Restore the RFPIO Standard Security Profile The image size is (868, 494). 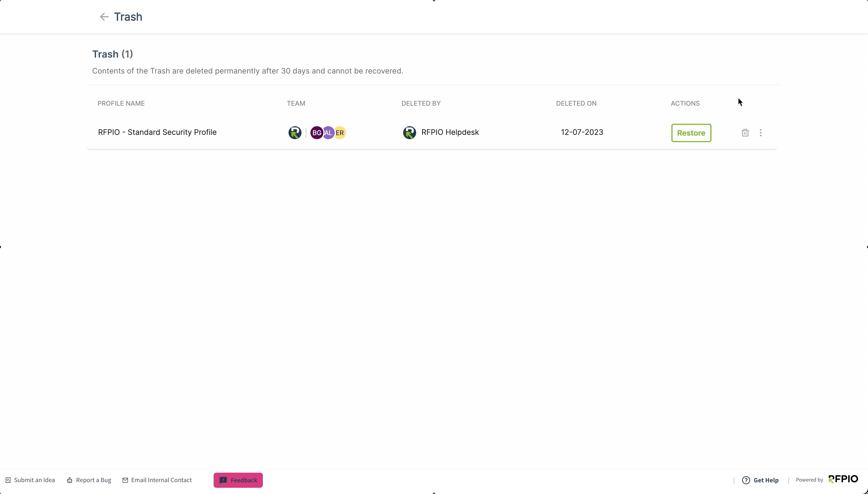coord(691,133)
